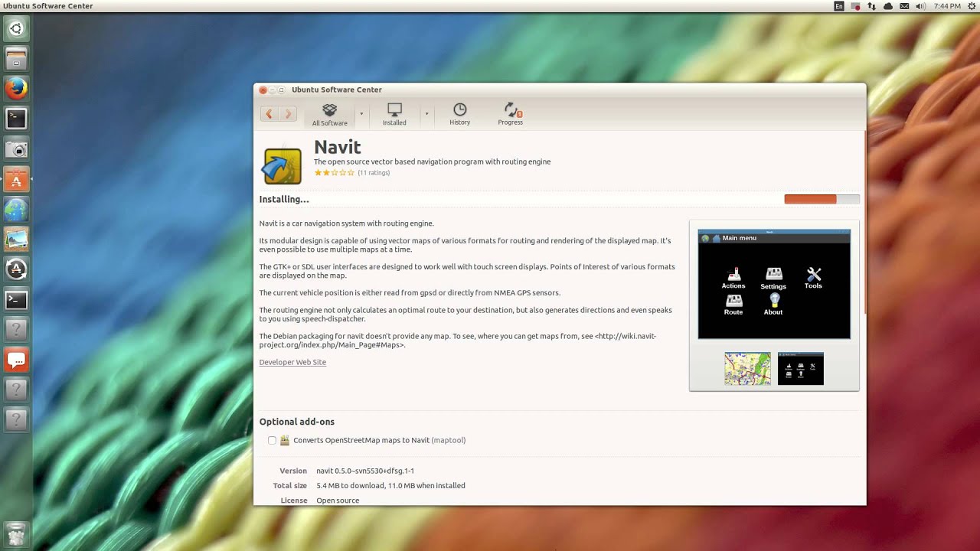This screenshot has height=551, width=980.
Task: Enable the maptool add-on checkbox
Action: 272,440
